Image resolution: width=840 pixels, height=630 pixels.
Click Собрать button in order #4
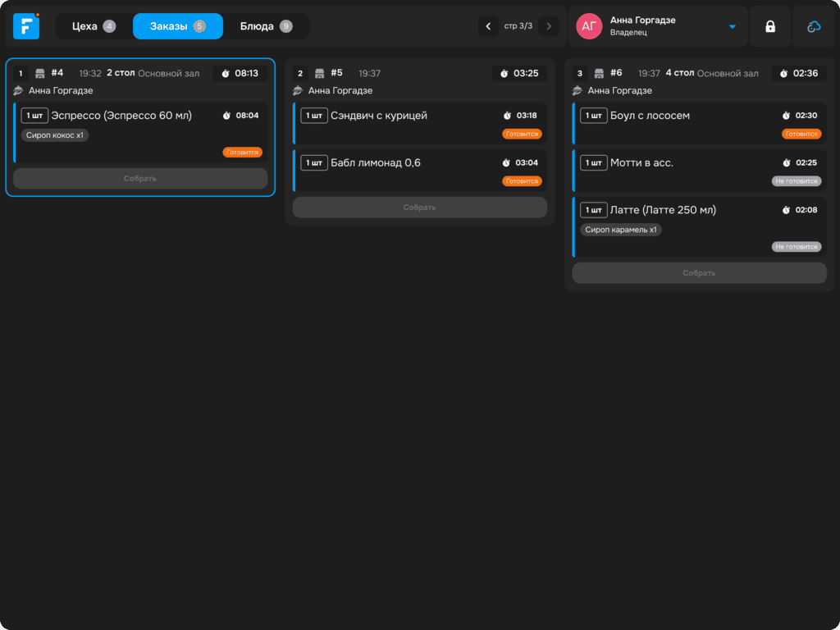pos(140,178)
